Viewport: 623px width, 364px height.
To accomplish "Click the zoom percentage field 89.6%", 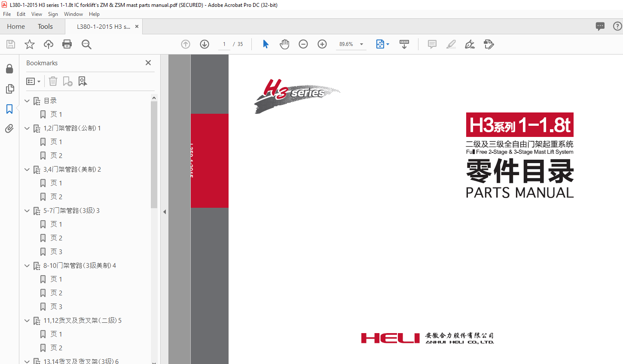I will (346, 44).
